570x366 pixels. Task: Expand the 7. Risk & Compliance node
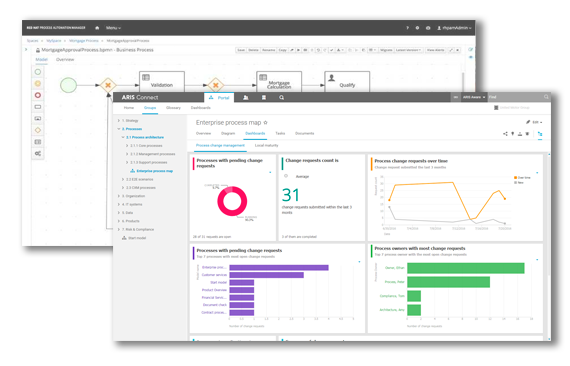coord(119,229)
